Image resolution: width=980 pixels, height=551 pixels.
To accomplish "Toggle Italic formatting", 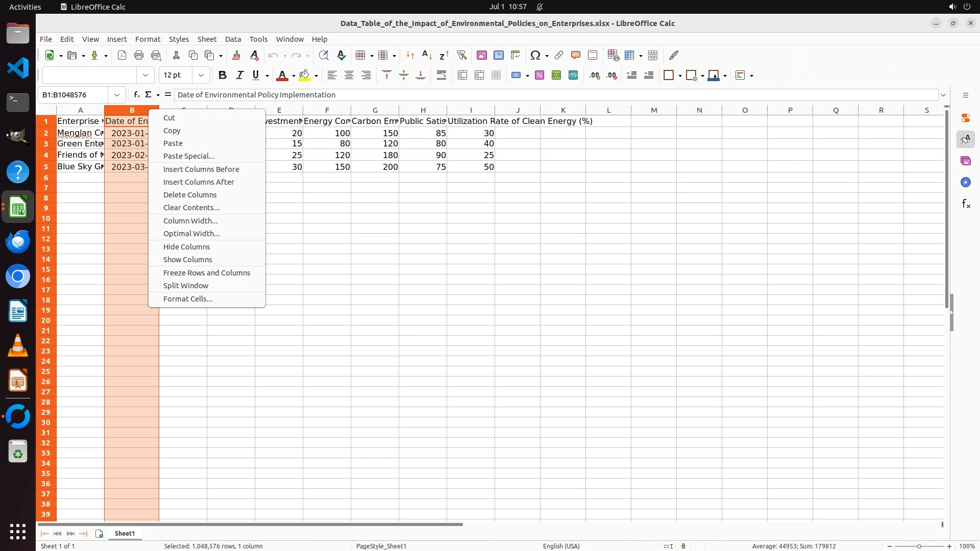I will [x=239, y=76].
